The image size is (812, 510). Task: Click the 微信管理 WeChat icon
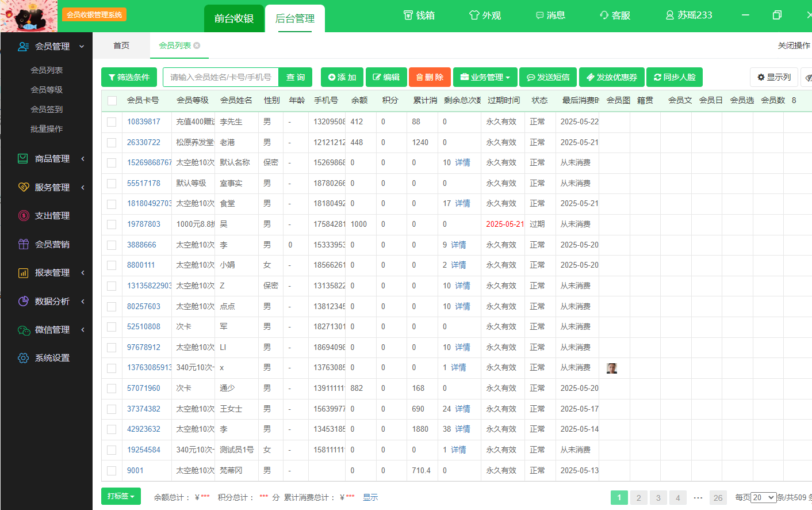24,330
